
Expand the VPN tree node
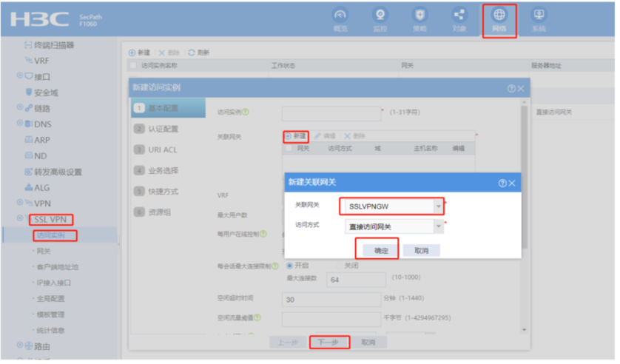20,202
